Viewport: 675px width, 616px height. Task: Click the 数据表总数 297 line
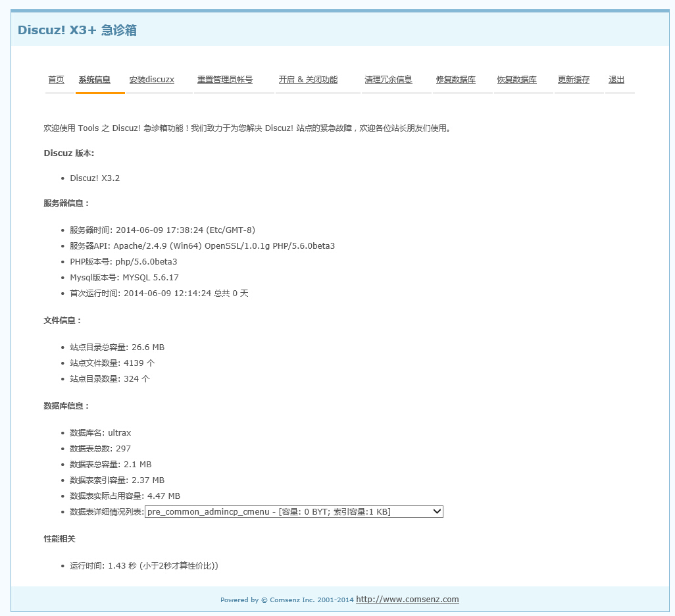tap(100, 449)
